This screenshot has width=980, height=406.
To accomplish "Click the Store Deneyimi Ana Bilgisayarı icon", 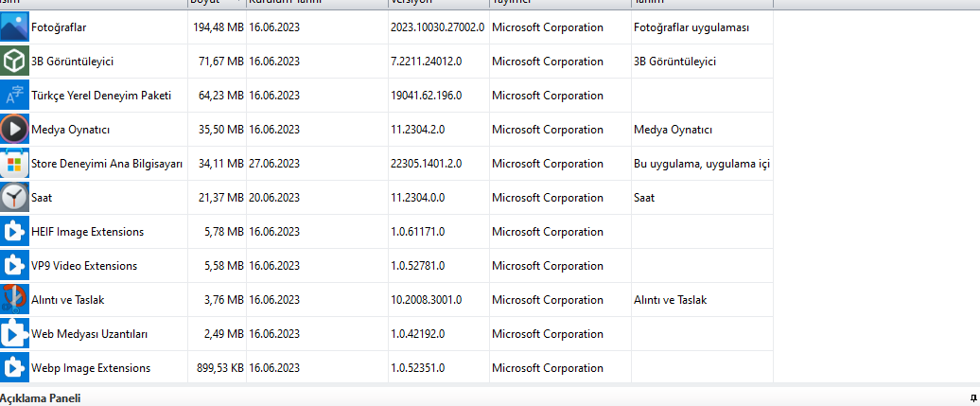I will pos(14,164).
